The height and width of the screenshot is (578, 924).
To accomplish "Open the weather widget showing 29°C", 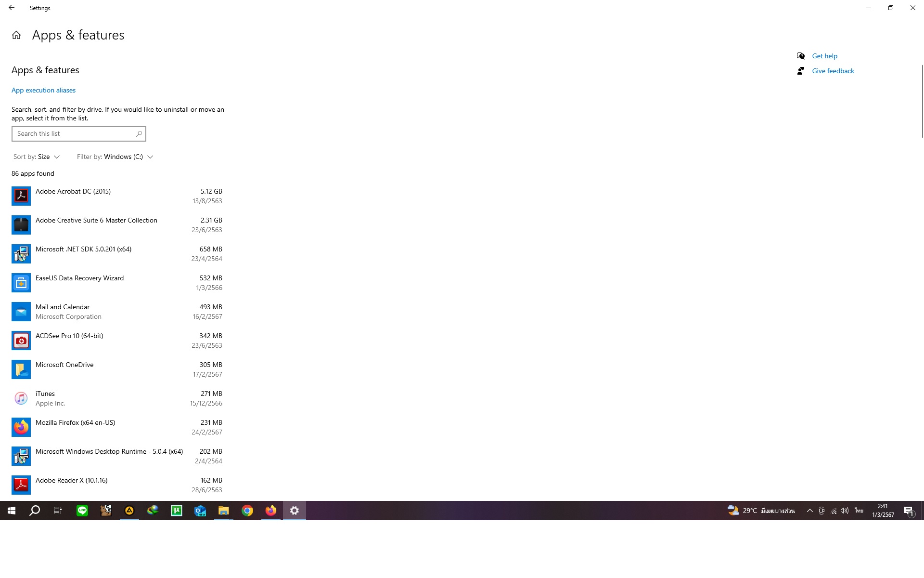I will click(x=761, y=511).
